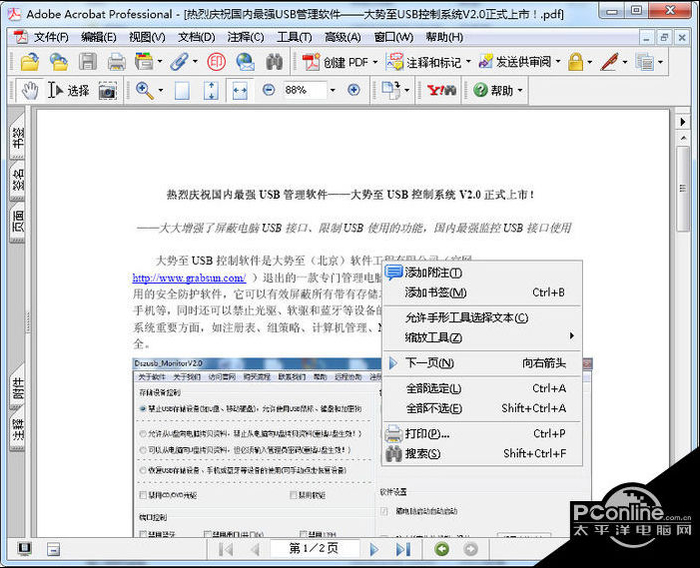Expand the 缩放工具(Z) submenu
Image resolution: width=700 pixels, height=568 pixels.
(482, 337)
